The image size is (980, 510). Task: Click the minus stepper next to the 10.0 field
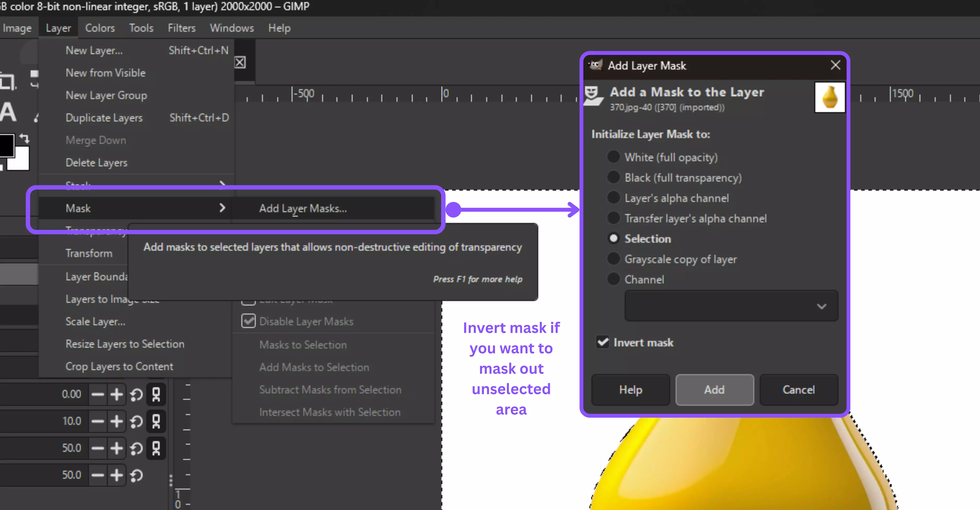click(x=98, y=421)
